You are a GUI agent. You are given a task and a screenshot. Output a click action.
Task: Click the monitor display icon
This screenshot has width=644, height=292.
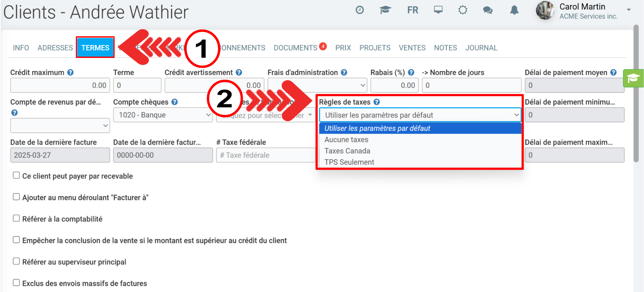point(438,10)
